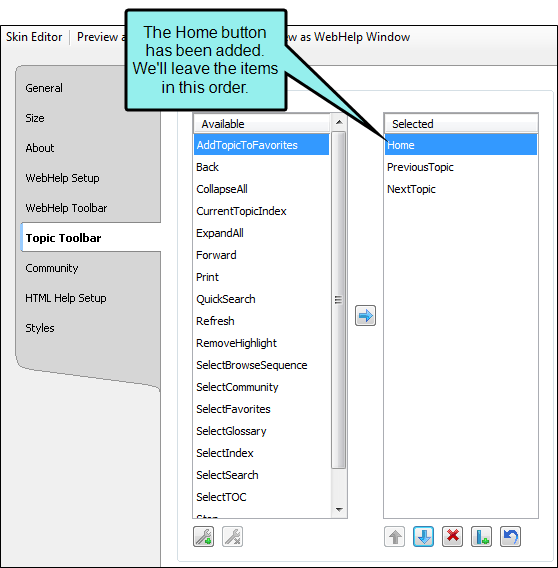Click the Available list scroll down arrow
The height and width of the screenshot is (568, 558).
(339, 510)
